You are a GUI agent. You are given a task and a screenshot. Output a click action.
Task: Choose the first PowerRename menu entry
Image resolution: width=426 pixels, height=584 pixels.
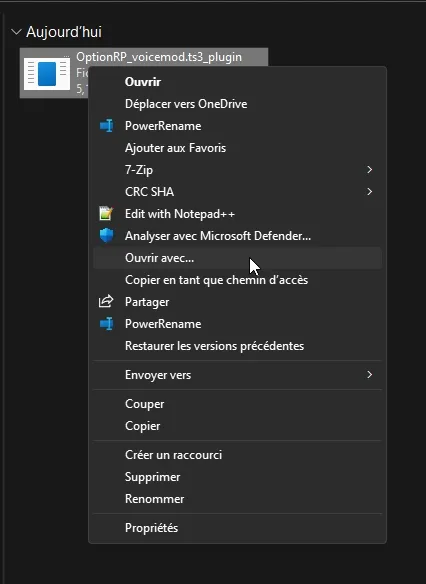click(x=237, y=126)
